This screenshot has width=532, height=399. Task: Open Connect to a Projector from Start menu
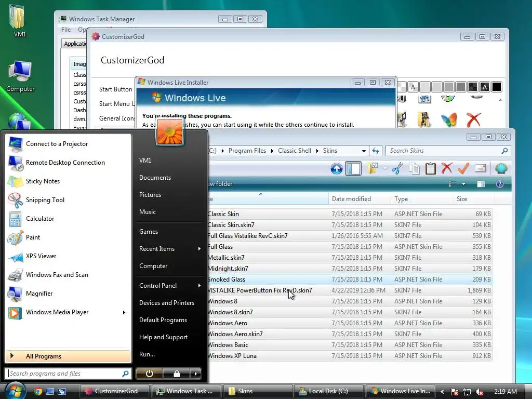(68, 144)
